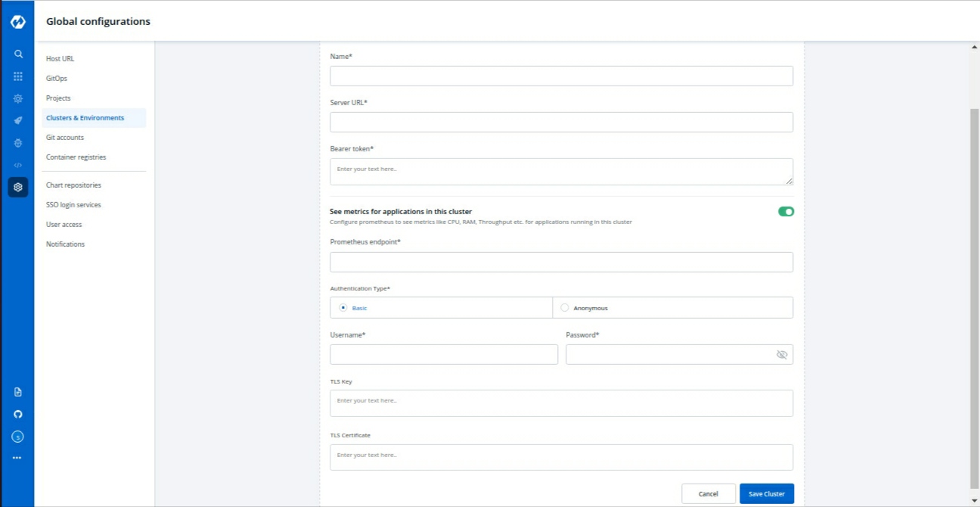This screenshot has width=980, height=507.
Task: Click the Save Cluster button
Action: [x=766, y=494]
